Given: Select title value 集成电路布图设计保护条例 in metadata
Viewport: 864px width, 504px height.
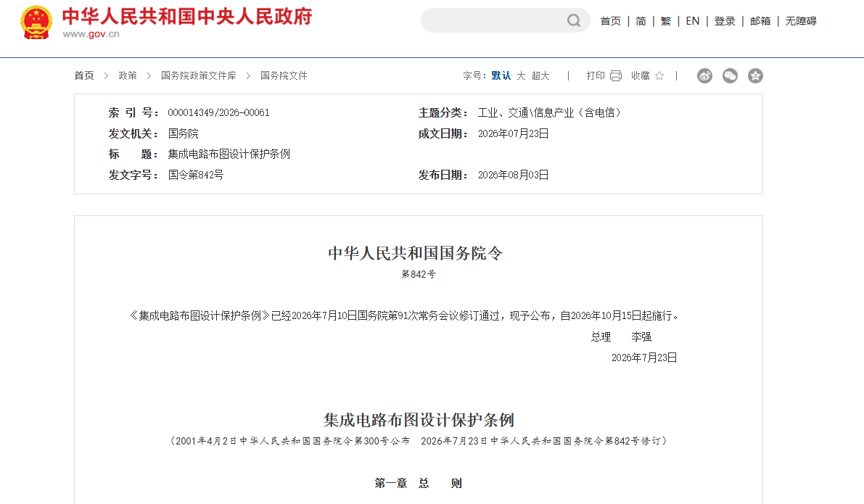Looking at the screenshot, I should 229,154.
